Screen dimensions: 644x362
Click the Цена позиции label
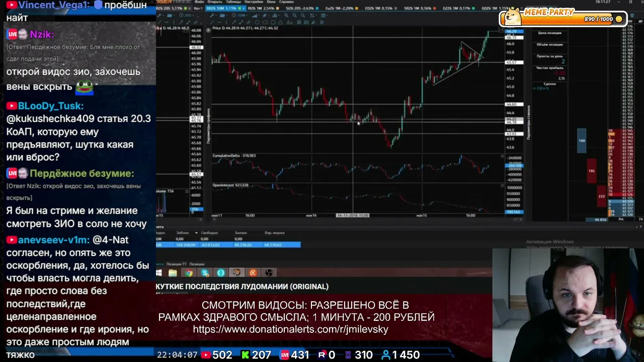549,33
